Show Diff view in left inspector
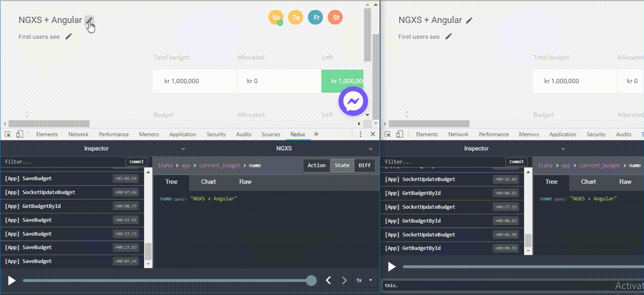 click(x=365, y=165)
